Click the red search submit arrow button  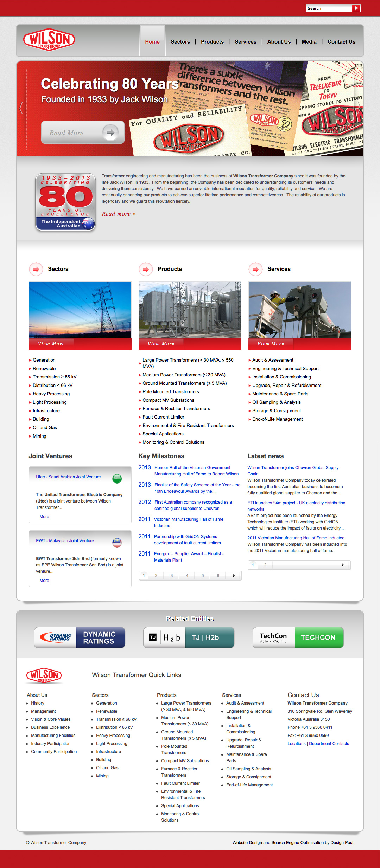click(x=356, y=8)
